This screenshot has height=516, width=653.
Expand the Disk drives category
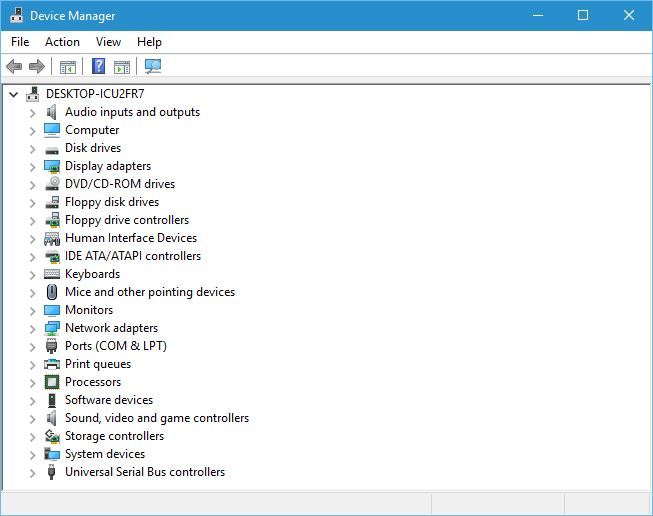coord(32,149)
